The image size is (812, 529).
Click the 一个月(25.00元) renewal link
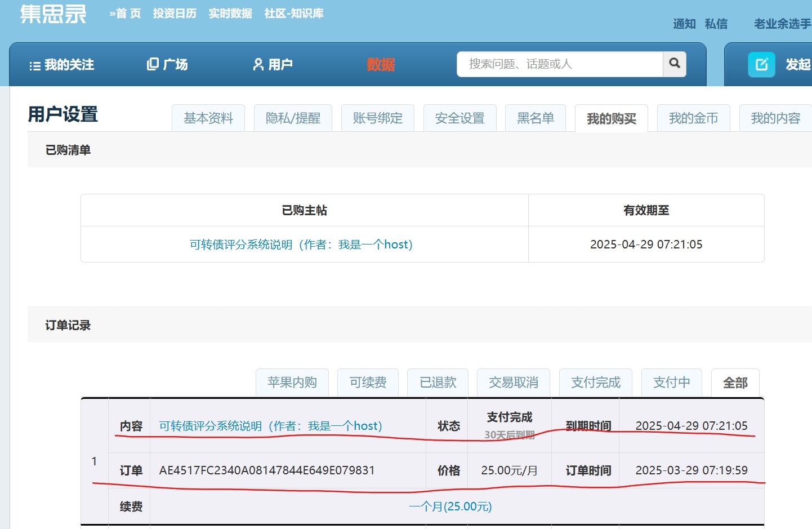450,506
